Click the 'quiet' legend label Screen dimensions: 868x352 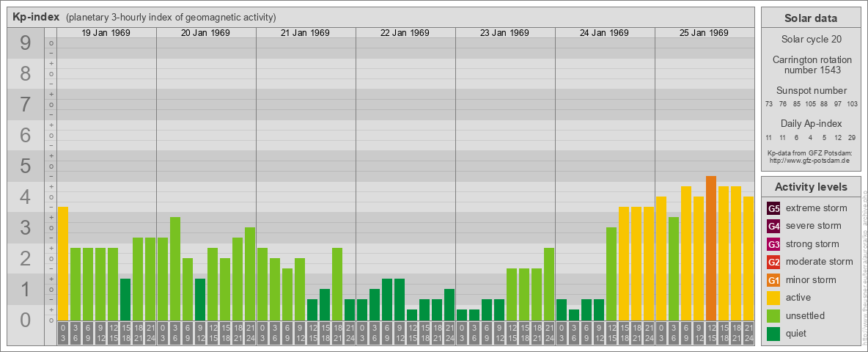[x=797, y=333]
